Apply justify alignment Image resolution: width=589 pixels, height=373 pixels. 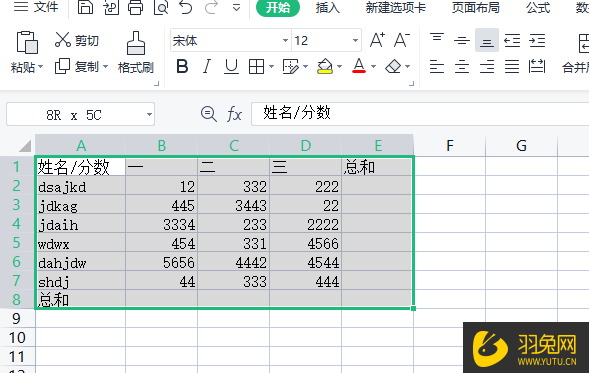click(512, 67)
